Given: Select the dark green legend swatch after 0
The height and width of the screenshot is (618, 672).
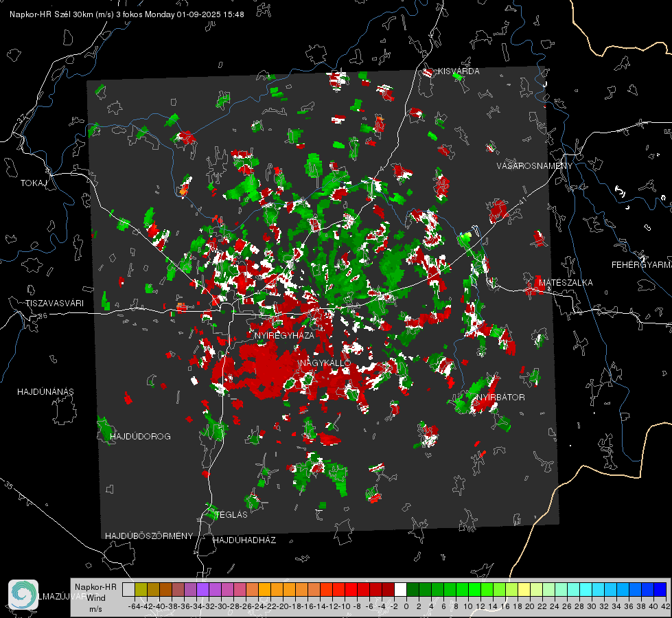Looking at the screenshot, I should [413, 590].
